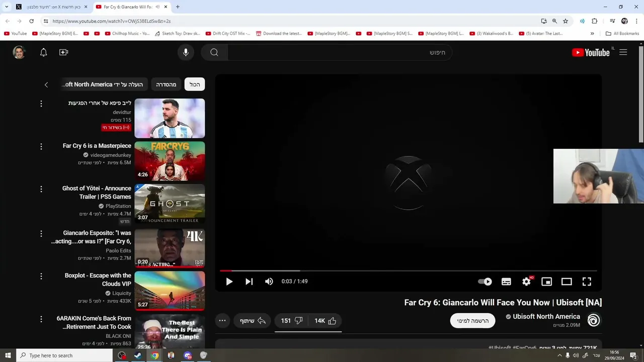Open 'Boxplot - Escape with the Clouds VIP' title
Screen dimensions: 644x362
tap(98, 280)
